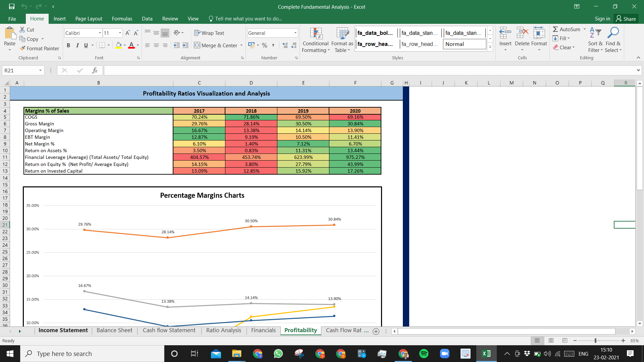644x362 pixels.
Task: Click the Delete cells icon
Action: (522, 34)
